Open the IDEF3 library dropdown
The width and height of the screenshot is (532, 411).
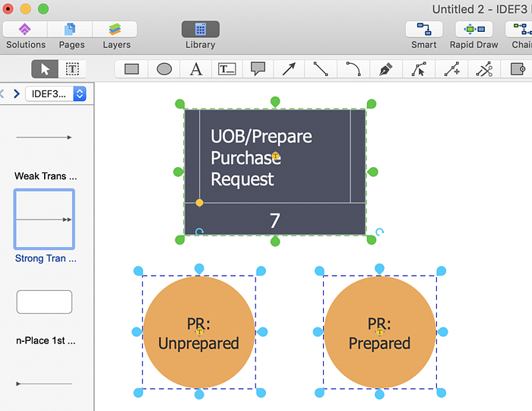pos(57,94)
